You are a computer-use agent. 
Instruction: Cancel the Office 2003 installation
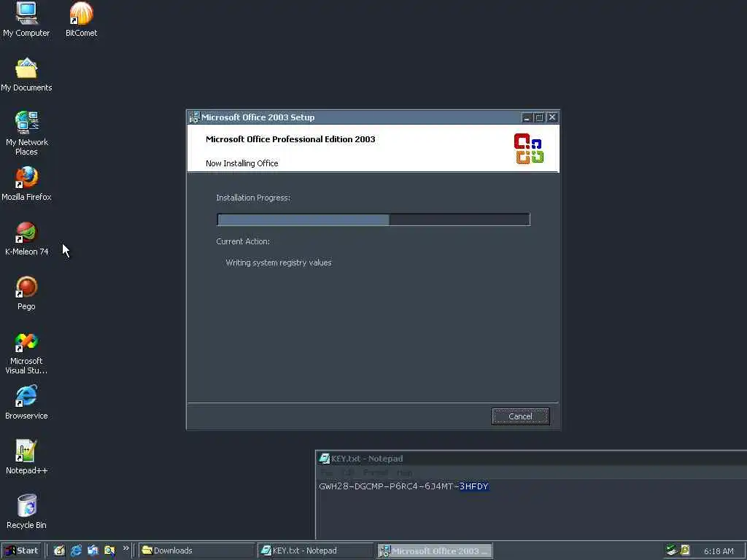(520, 416)
